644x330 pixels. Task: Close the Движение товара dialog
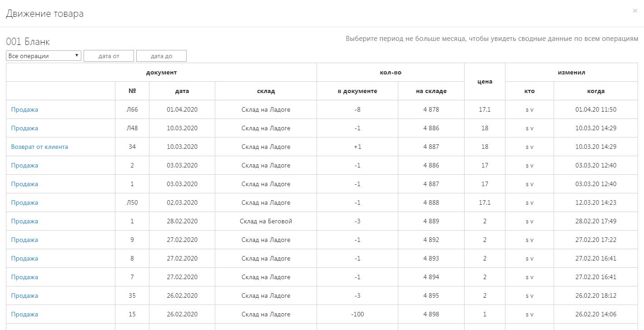click(634, 11)
